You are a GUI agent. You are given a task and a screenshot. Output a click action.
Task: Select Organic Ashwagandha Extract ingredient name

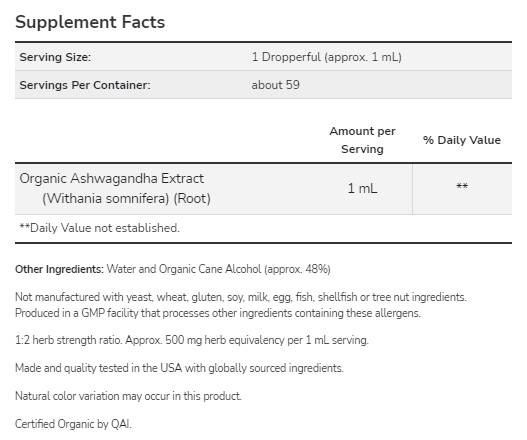112,178
